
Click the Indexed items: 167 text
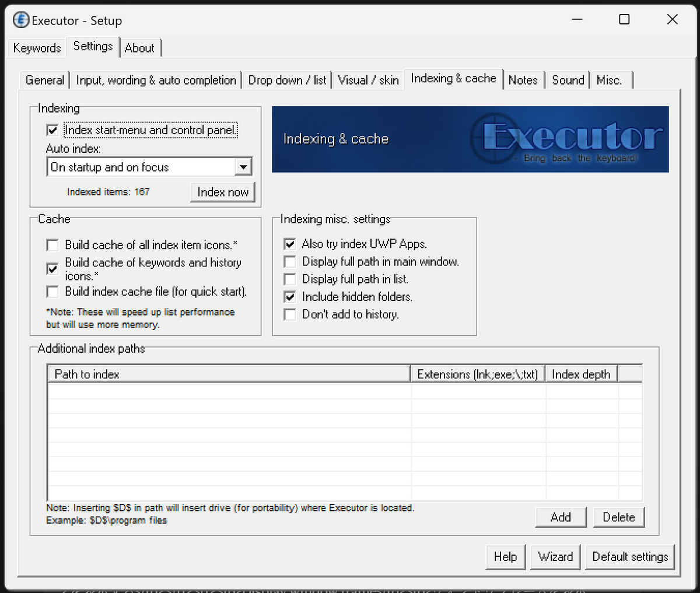(x=108, y=192)
